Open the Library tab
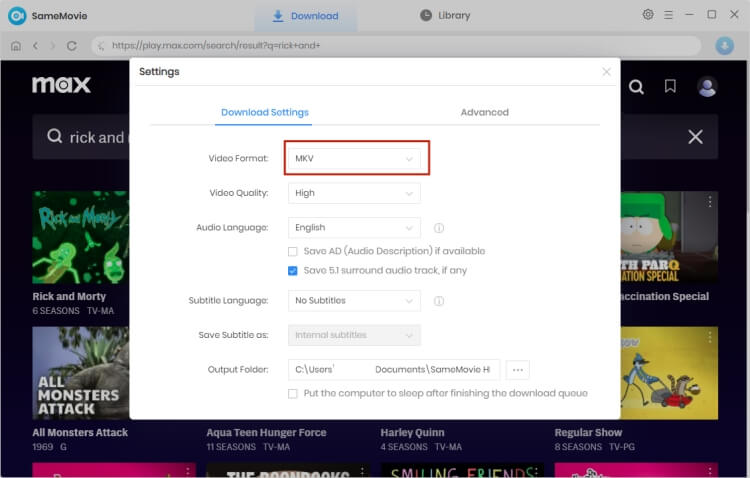The width and height of the screenshot is (750, 478). [445, 15]
